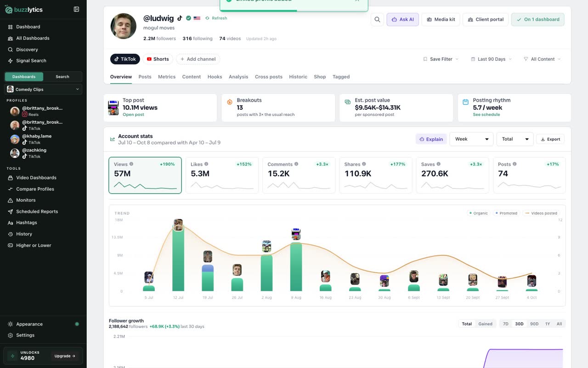Click the Views info icon
588x368 pixels.
[131, 164]
